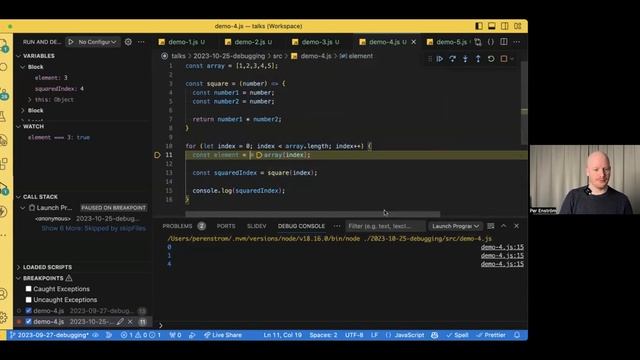Toggle Caught Exceptions checkbox

point(29,289)
